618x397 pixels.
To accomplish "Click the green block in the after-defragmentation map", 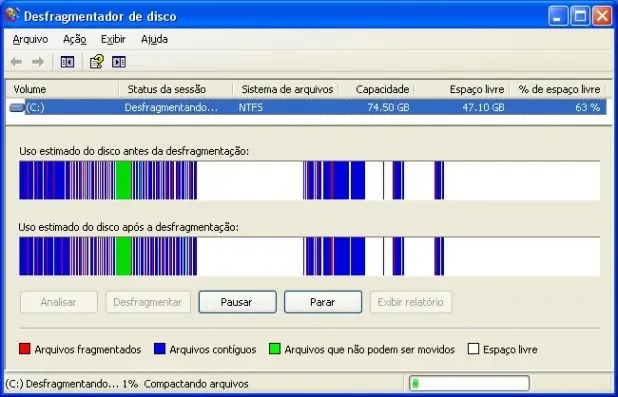I will point(124,256).
